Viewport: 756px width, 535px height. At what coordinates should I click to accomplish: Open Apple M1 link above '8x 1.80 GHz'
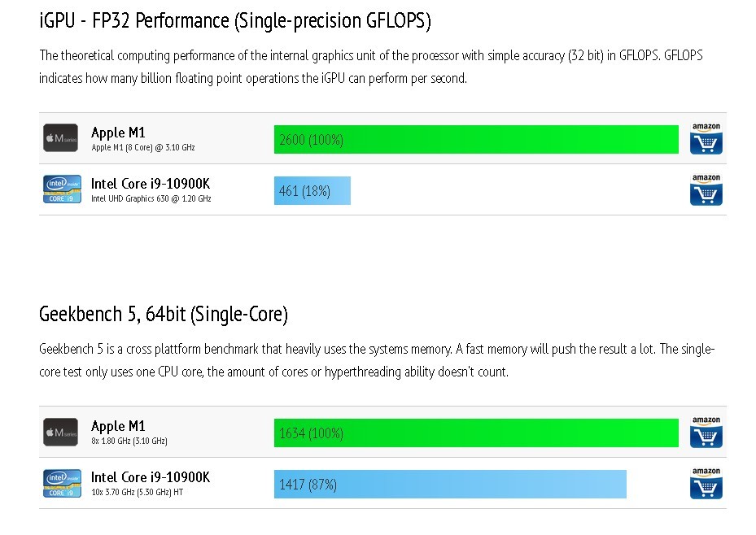click(118, 426)
